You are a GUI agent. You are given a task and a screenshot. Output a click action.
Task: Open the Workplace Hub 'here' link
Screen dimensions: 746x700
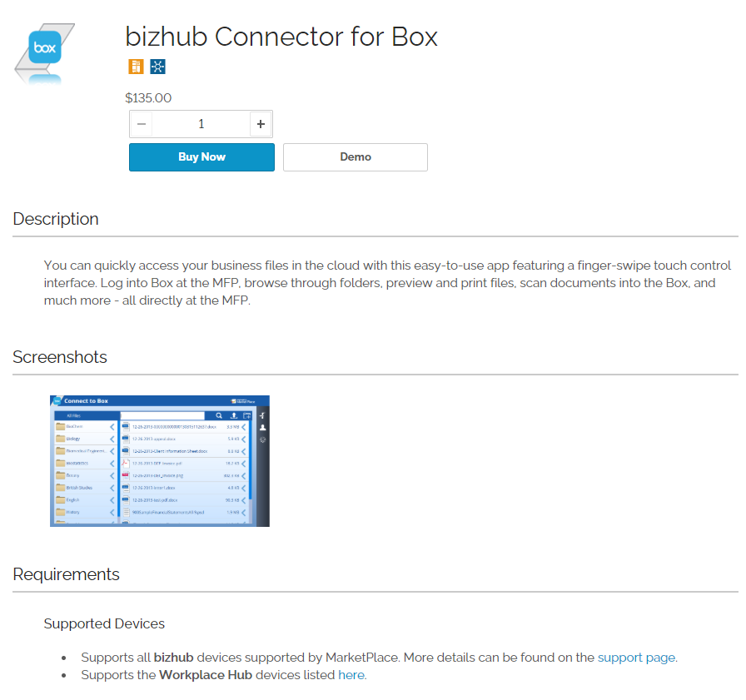[x=351, y=675]
